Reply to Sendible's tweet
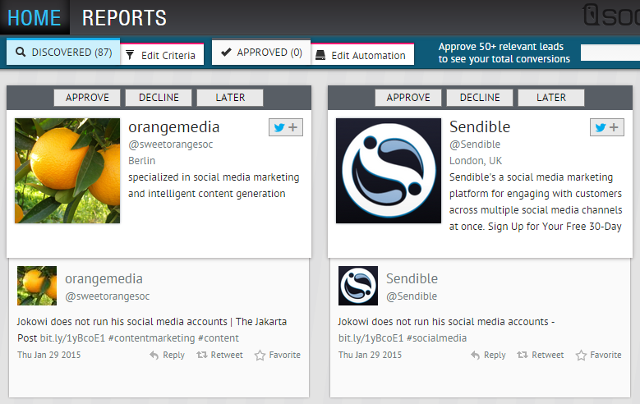The height and width of the screenshot is (404, 640). [x=488, y=355]
